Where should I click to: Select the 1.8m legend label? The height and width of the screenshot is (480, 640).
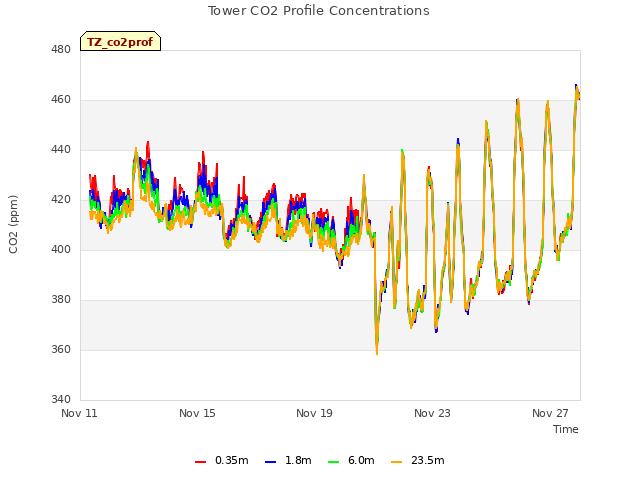tap(298, 460)
